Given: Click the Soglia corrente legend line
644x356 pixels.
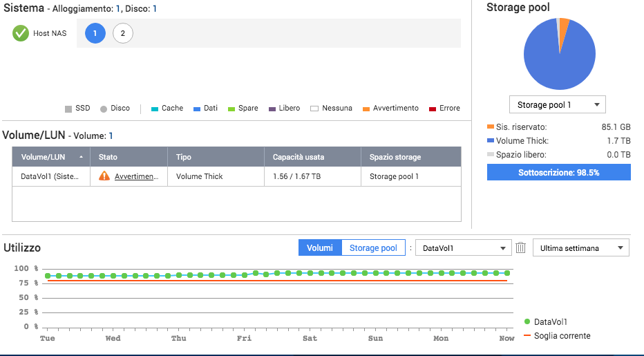Looking at the screenshot, I should click(x=528, y=336).
